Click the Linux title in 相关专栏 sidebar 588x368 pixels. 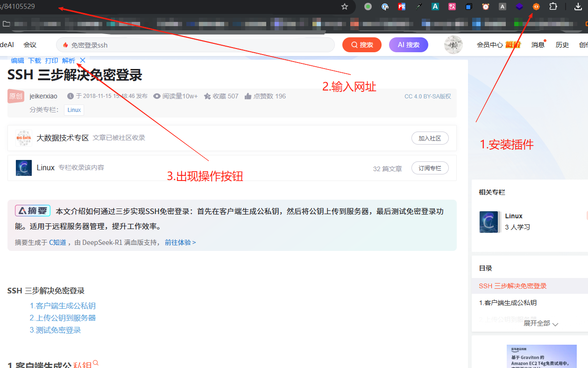(x=514, y=216)
